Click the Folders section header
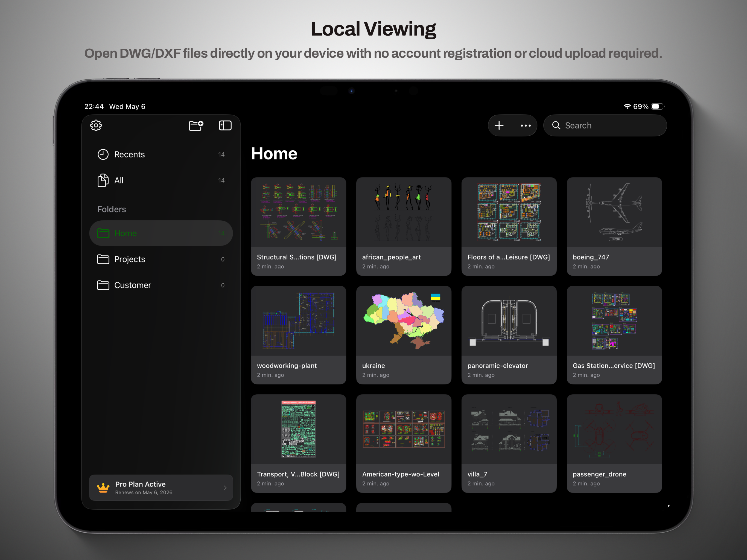 pyautogui.click(x=112, y=209)
